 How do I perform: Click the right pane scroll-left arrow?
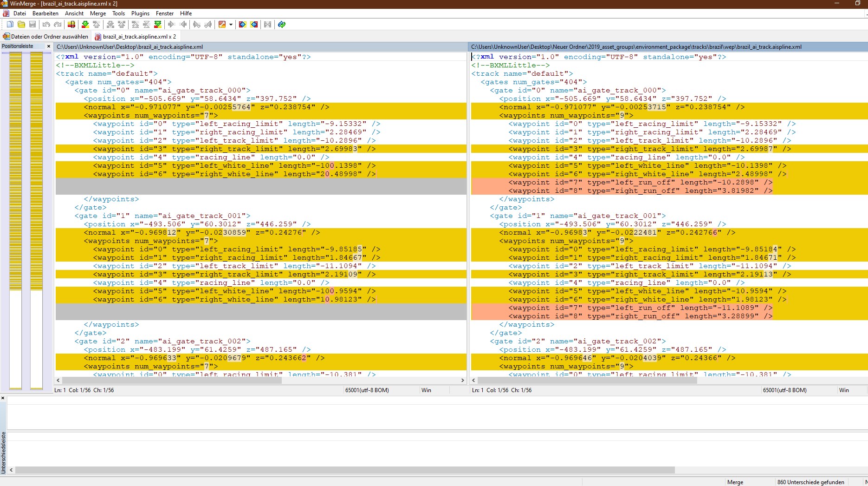click(473, 380)
